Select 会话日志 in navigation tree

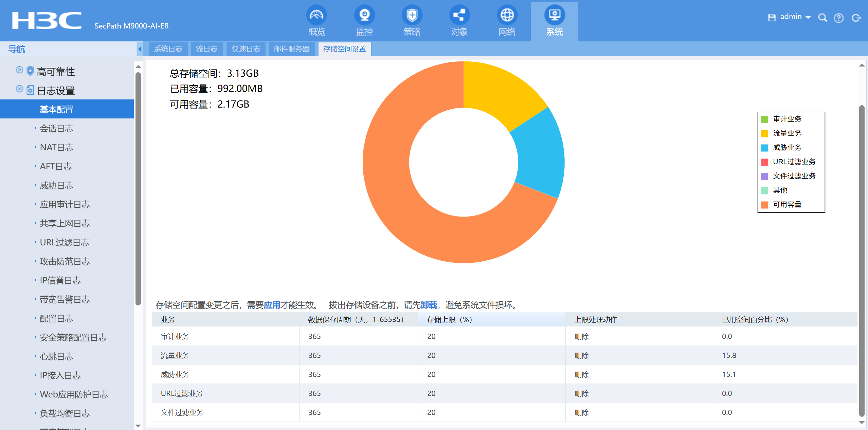[x=56, y=129]
